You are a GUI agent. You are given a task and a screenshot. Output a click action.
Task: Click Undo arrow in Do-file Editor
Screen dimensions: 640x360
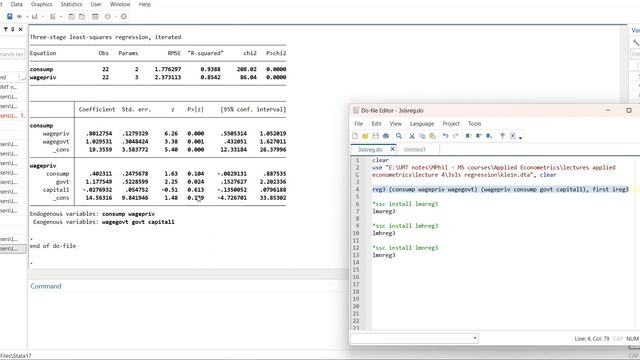(445, 136)
